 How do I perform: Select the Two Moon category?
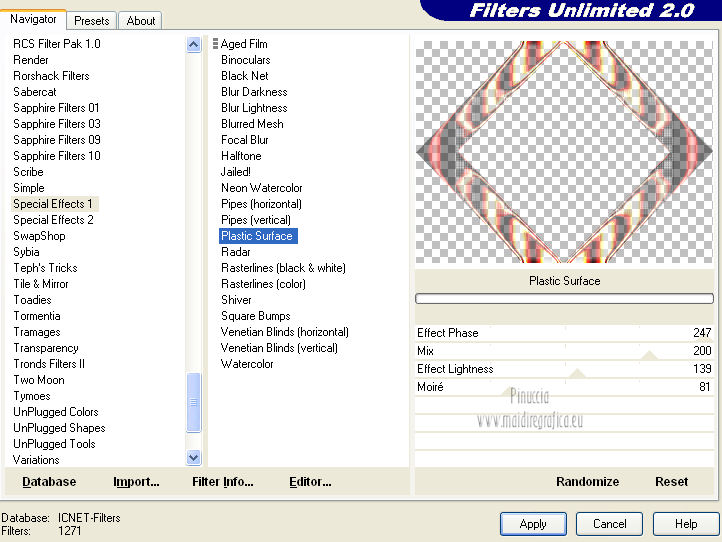coord(39,380)
